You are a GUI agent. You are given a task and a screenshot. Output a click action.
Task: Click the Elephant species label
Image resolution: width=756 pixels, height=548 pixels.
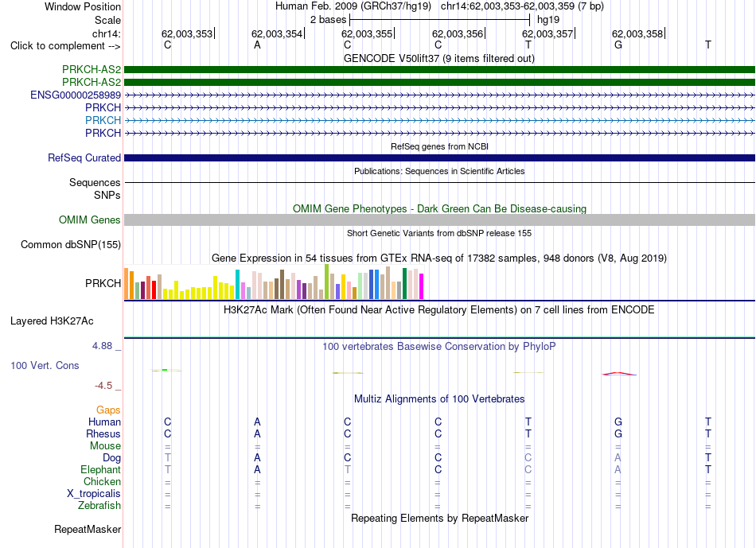point(100,469)
